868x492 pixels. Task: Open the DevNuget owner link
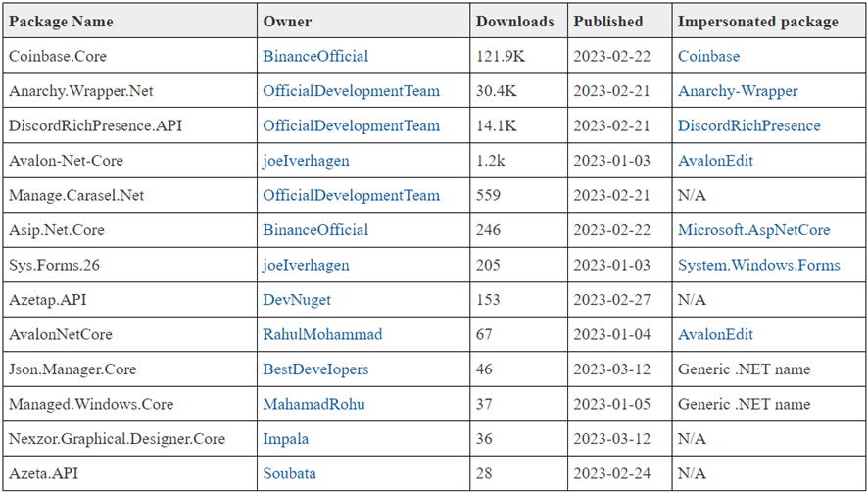296,300
